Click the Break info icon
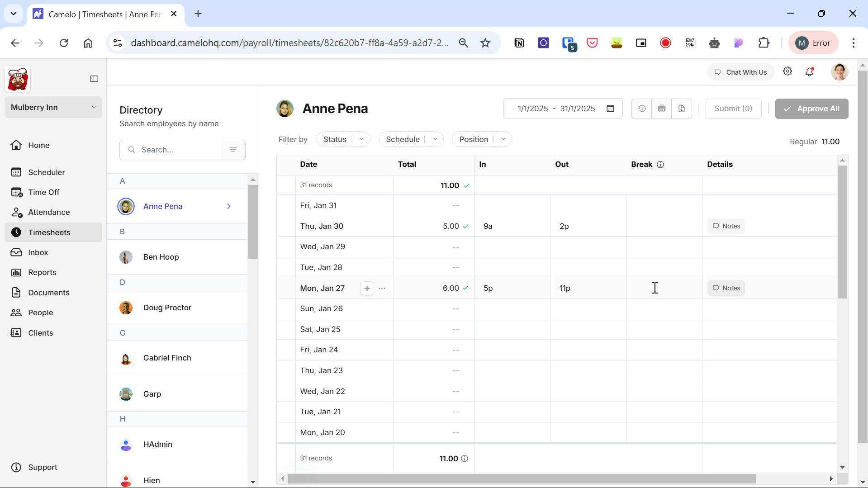Image resolution: width=868 pixels, height=488 pixels. pyautogui.click(x=660, y=165)
